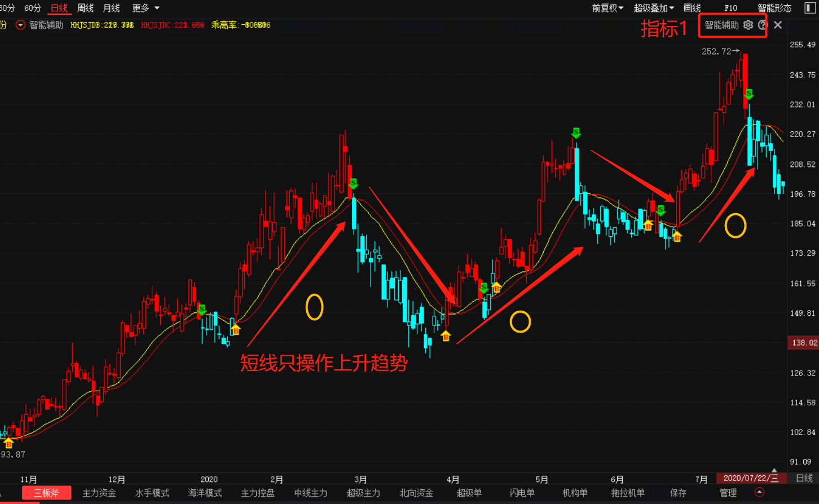Image resolution: width=819 pixels, height=504 pixels.
Task: Activate the 画线 drawing tool
Action: click(692, 8)
